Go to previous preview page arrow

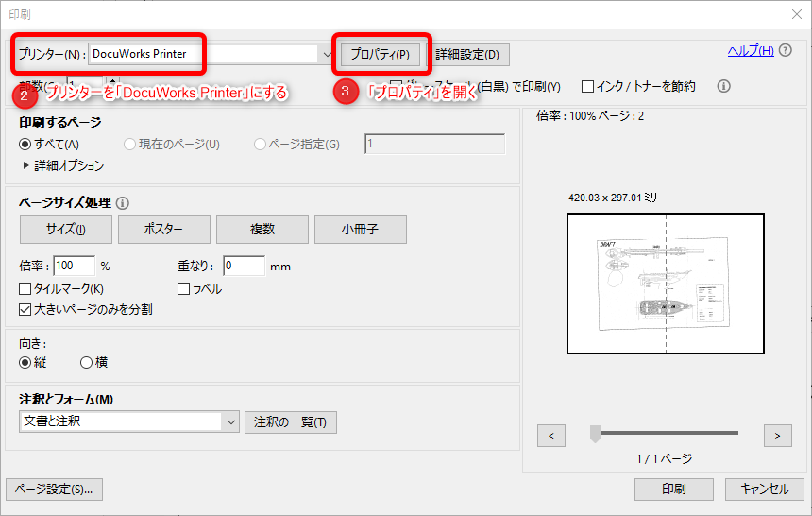click(x=550, y=435)
